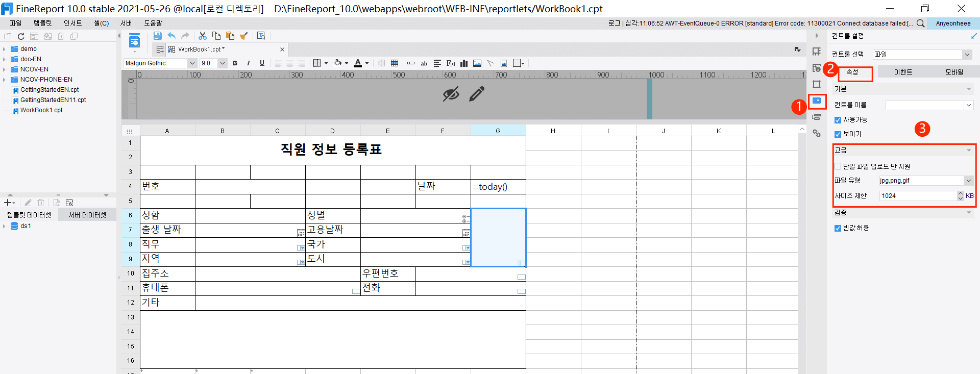
Task: Insert a slope line in the cell
Action: pos(491,63)
